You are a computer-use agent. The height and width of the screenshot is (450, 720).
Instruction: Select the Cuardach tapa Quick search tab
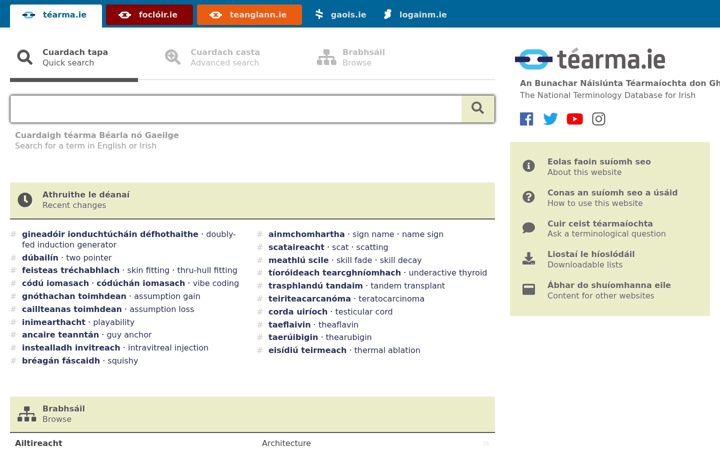pyautogui.click(x=74, y=57)
